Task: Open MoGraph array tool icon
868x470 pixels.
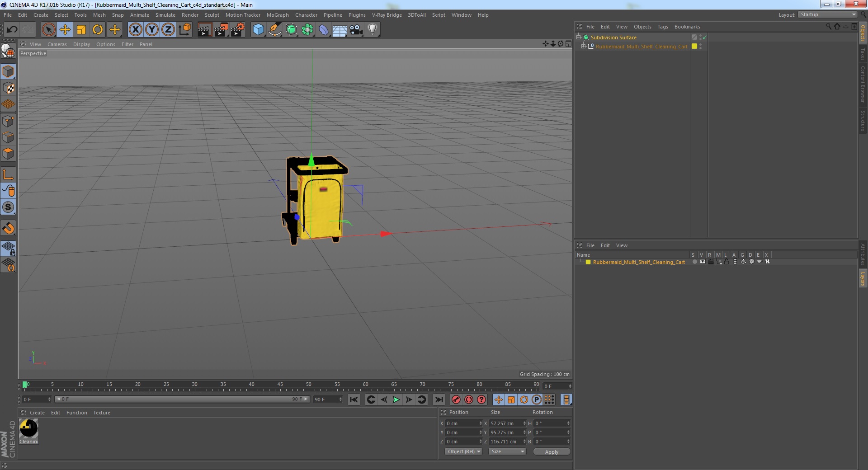Action: [307, 30]
